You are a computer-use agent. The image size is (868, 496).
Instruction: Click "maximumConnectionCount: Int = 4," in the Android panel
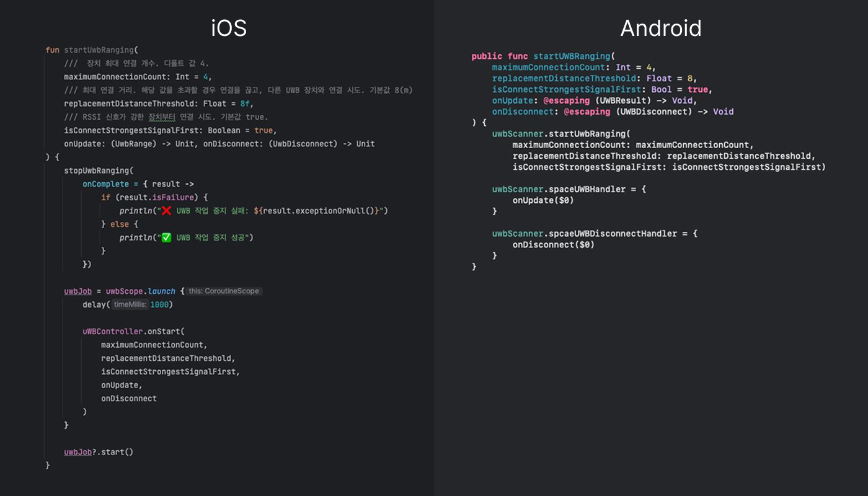pyautogui.click(x=574, y=68)
